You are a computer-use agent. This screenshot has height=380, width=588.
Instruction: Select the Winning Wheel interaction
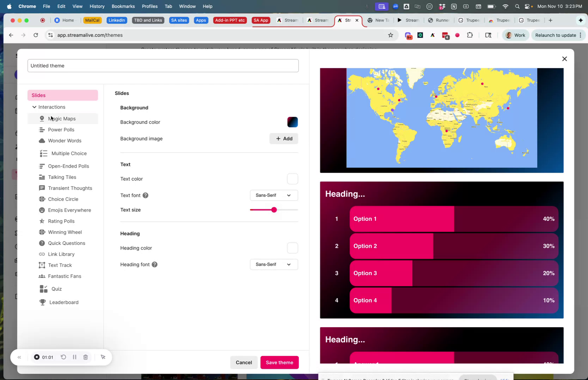(65, 232)
